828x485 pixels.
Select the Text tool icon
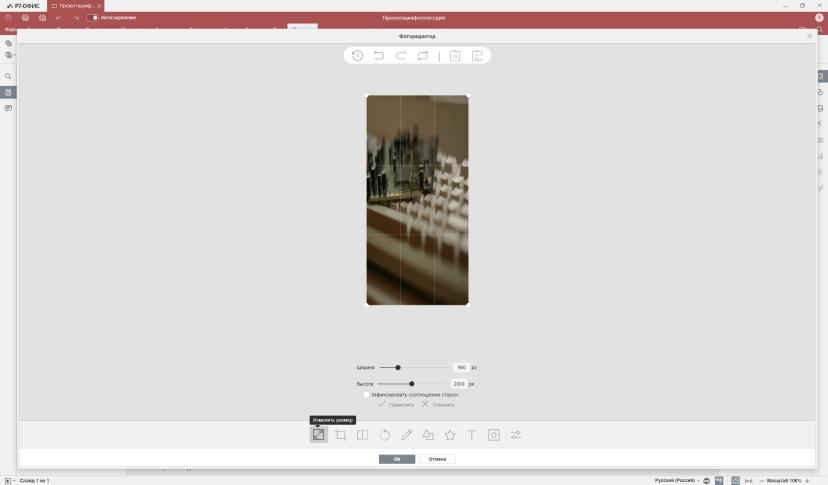point(472,435)
